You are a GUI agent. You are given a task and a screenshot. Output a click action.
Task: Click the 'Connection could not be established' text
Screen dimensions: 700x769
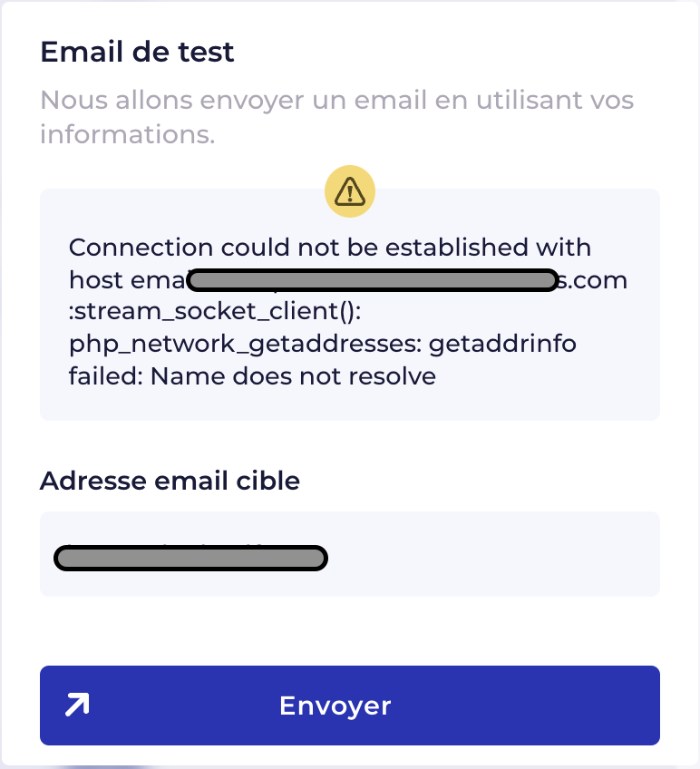pos(330,248)
